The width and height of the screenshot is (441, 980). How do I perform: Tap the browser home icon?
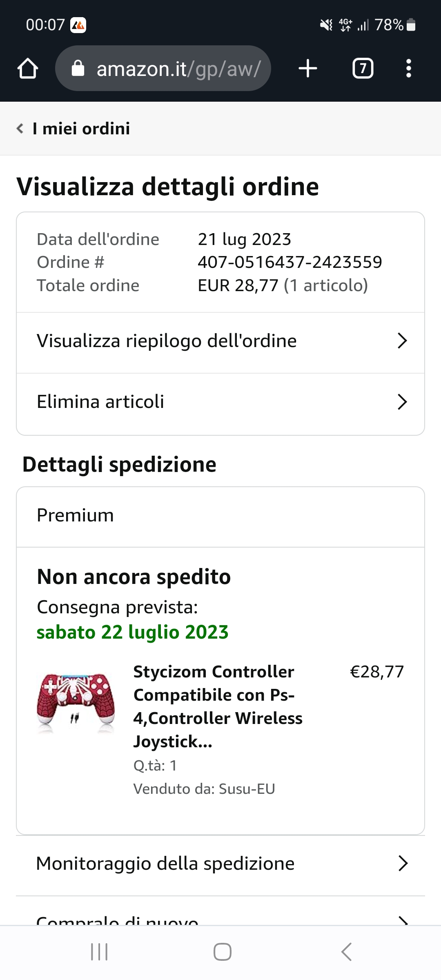point(28,68)
